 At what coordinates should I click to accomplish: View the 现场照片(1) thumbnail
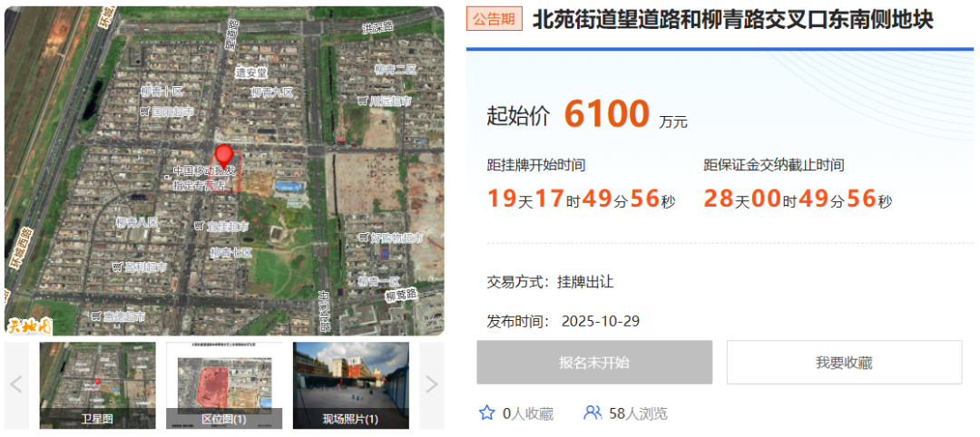coord(350,385)
